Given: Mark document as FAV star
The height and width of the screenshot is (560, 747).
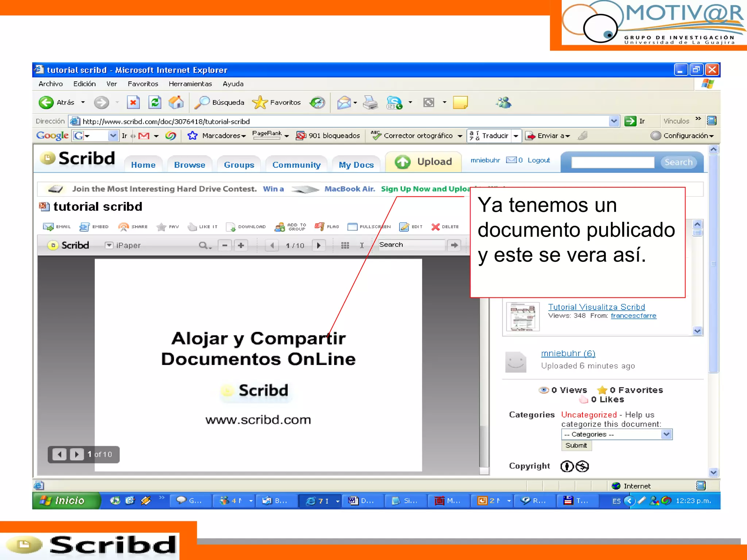Looking at the screenshot, I should coord(167,227).
